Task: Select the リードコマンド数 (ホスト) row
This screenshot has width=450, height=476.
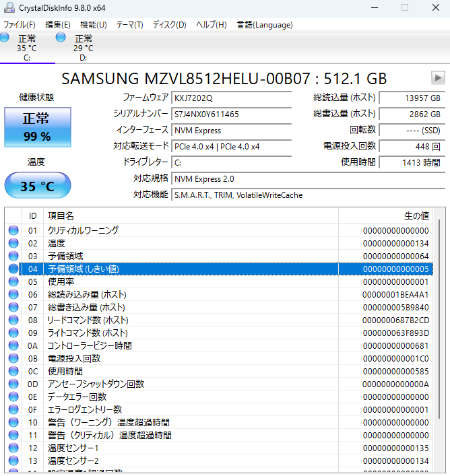Action: point(219,320)
